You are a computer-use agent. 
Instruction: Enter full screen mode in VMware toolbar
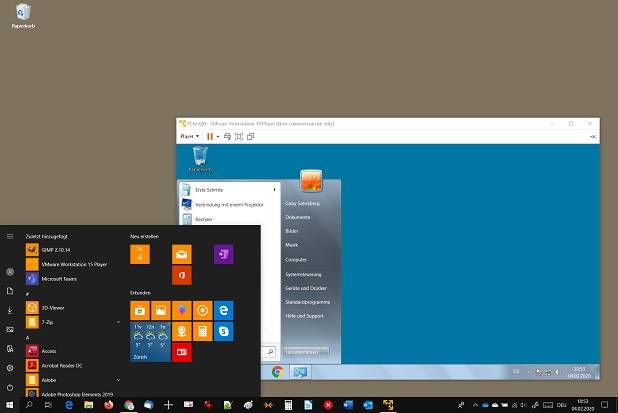point(239,136)
